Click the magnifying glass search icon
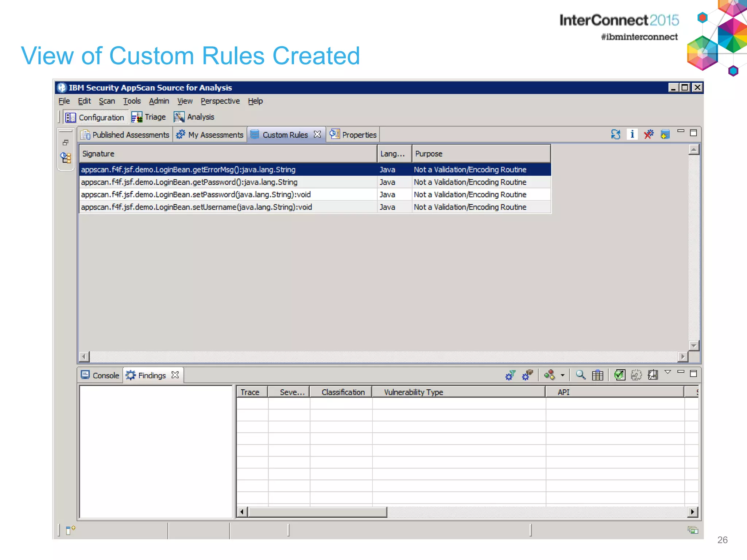 click(581, 375)
